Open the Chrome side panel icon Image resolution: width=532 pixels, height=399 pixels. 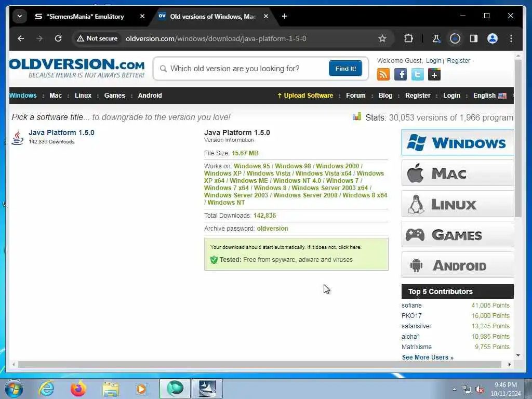474,38
